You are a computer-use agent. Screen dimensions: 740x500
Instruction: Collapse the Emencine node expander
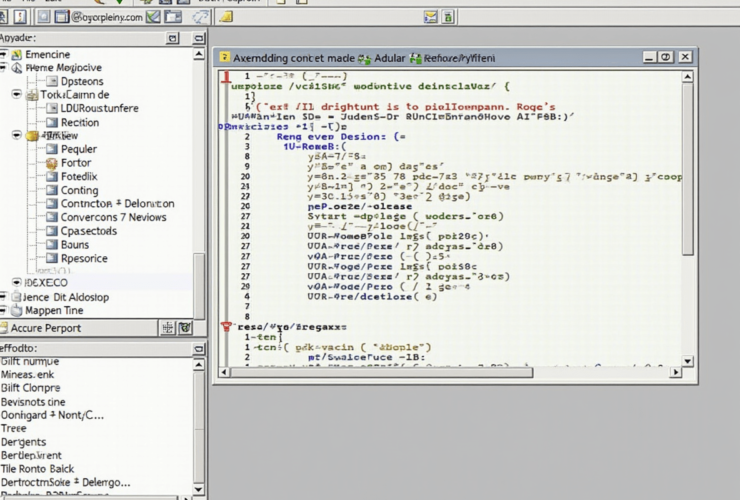[x=3, y=54]
